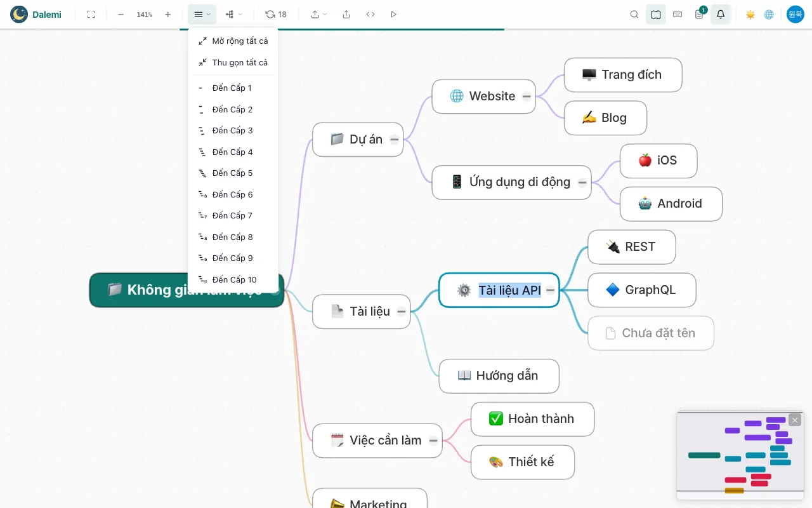
Task: Toggle the minimap panel icon
Action: click(x=656, y=14)
